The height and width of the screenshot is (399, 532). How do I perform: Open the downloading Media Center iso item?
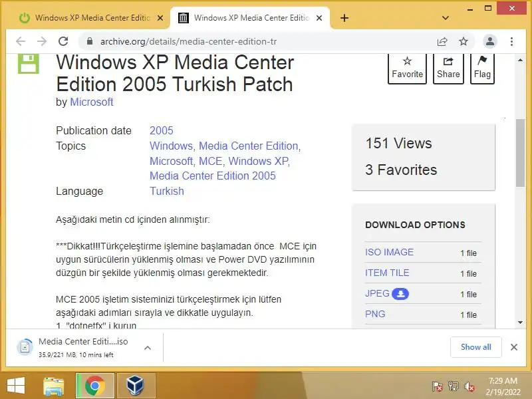pos(77,347)
